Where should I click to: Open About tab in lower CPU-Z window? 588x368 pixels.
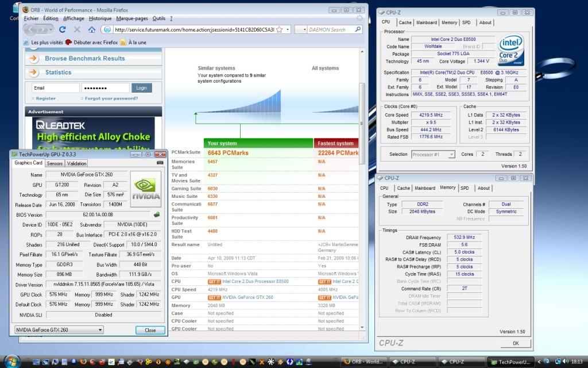pyautogui.click(x=483, y=188)
